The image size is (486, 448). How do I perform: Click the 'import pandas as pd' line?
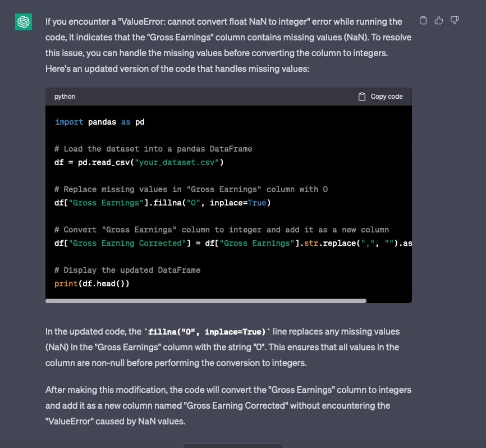pyautogui.click(x=99, y=122)
